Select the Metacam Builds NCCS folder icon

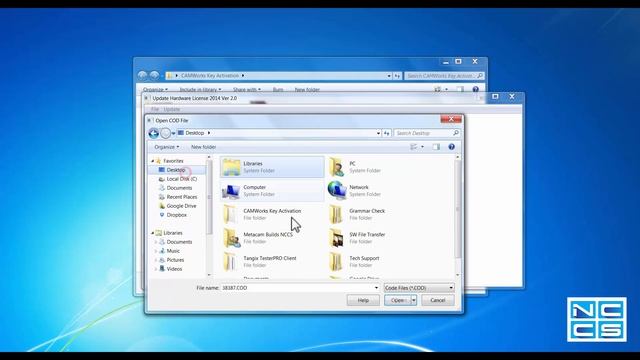231,238
